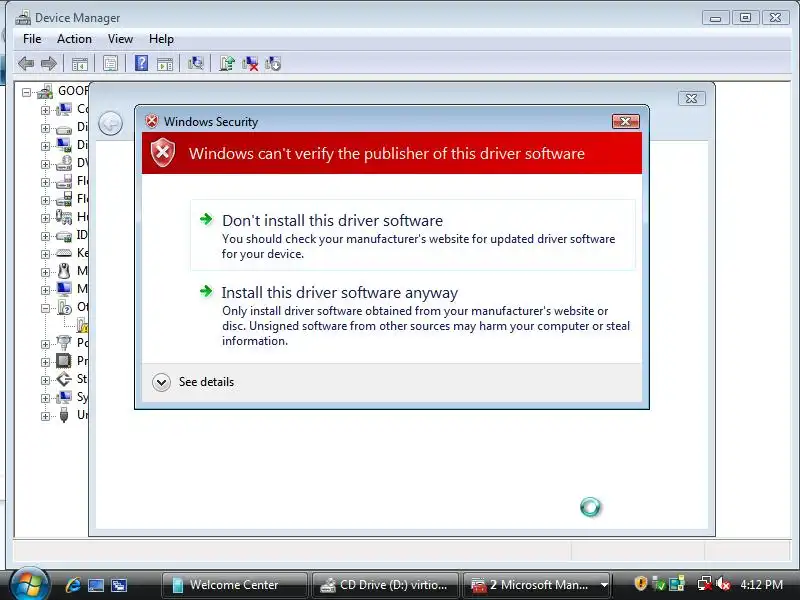The image size is (800, 600).
Task: Click Show Desktop icon in Quick Launch
Action: pos(96,585)
